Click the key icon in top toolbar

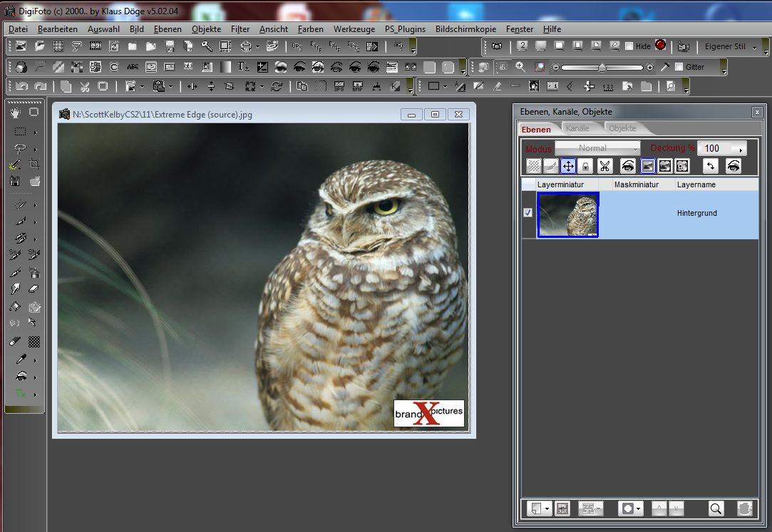pyautogui.click(x=206, y=46)
